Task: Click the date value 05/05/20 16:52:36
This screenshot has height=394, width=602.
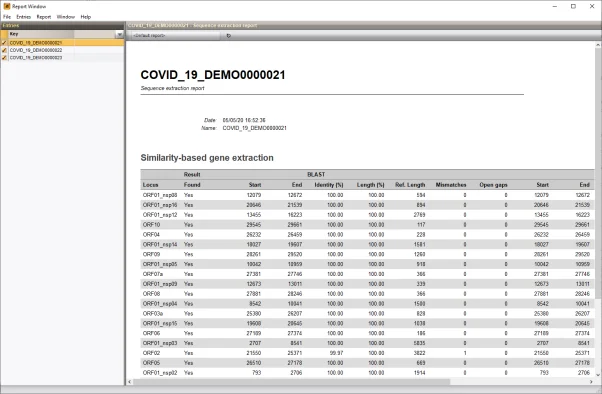Action: coord(244,120)
